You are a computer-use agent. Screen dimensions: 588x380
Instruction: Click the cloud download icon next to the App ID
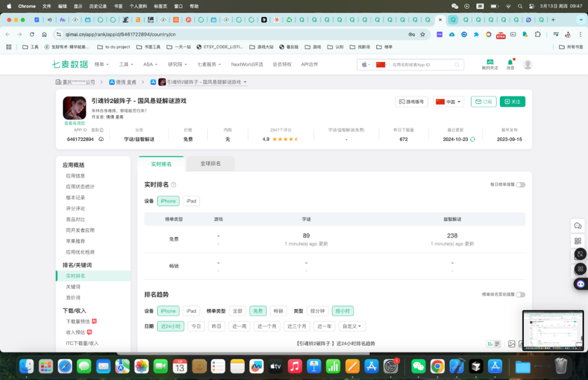coord(101,139)
